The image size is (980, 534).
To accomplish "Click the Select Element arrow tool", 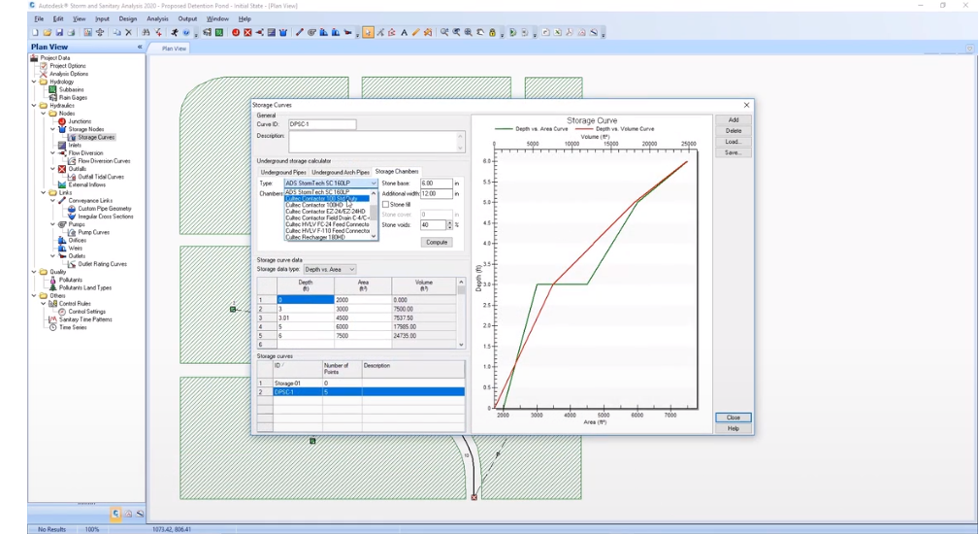I will point(368,32).
